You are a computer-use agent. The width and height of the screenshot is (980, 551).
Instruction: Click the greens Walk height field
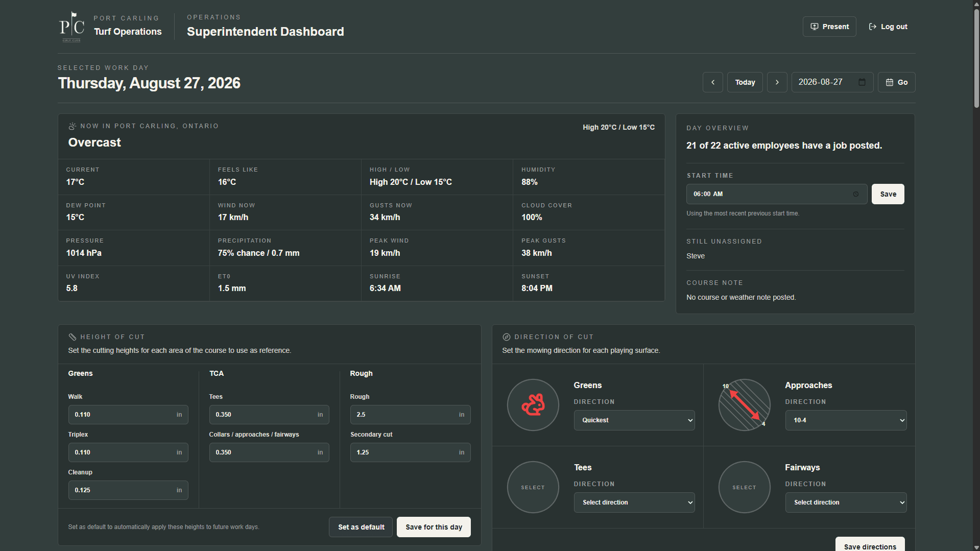[x=128, y=415]
